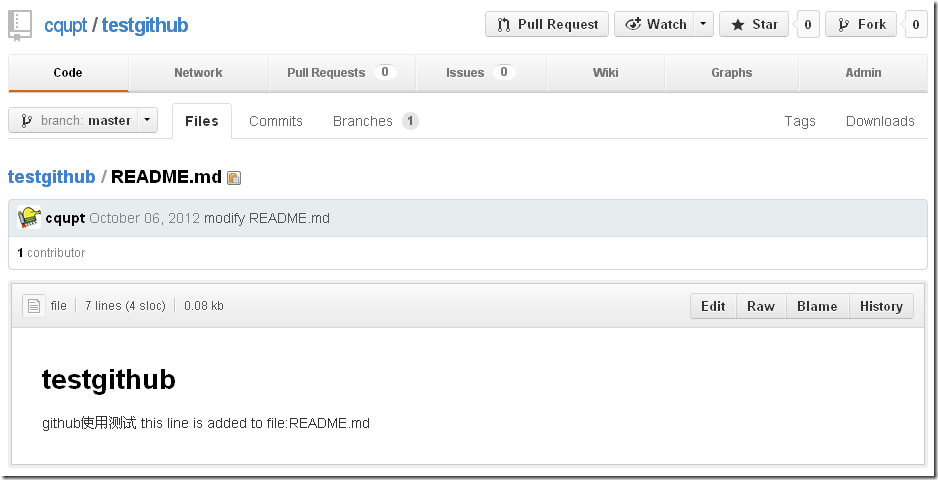938x480 pixels.
Task: Click the testgithub README heading
Action: pos(108,379)
